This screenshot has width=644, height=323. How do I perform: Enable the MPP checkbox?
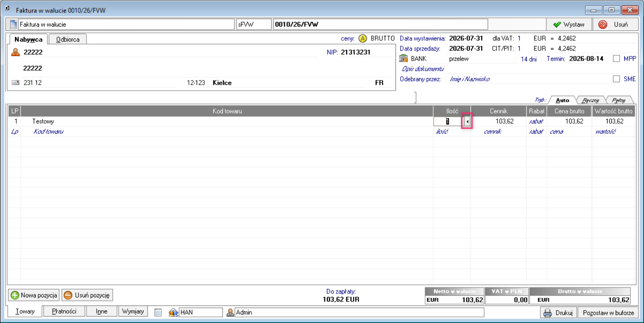click(616, 59)
